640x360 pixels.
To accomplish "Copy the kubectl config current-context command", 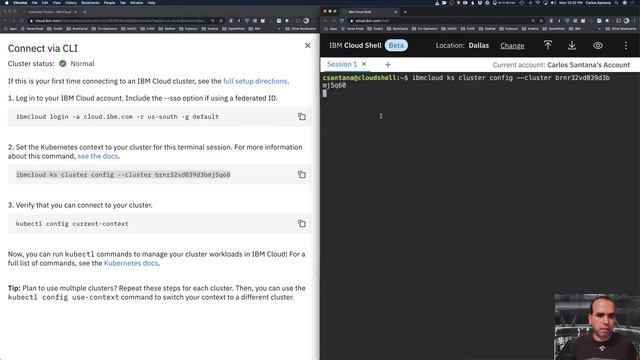I will tap(302, 224).
